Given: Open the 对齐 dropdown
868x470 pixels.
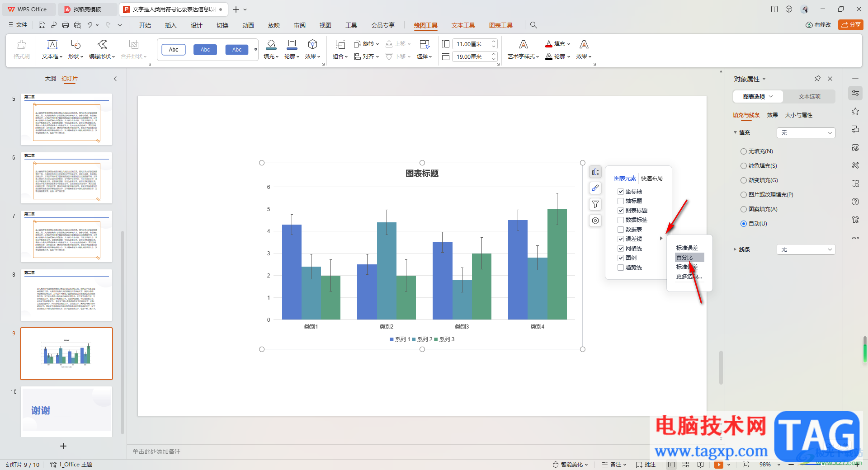Looking at the screenshot, I should (x=366, y=56).
